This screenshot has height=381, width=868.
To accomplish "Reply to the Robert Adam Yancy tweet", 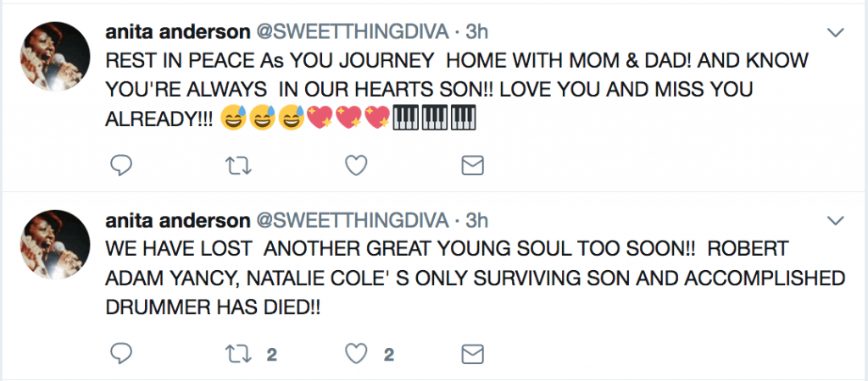I will 121,354.
